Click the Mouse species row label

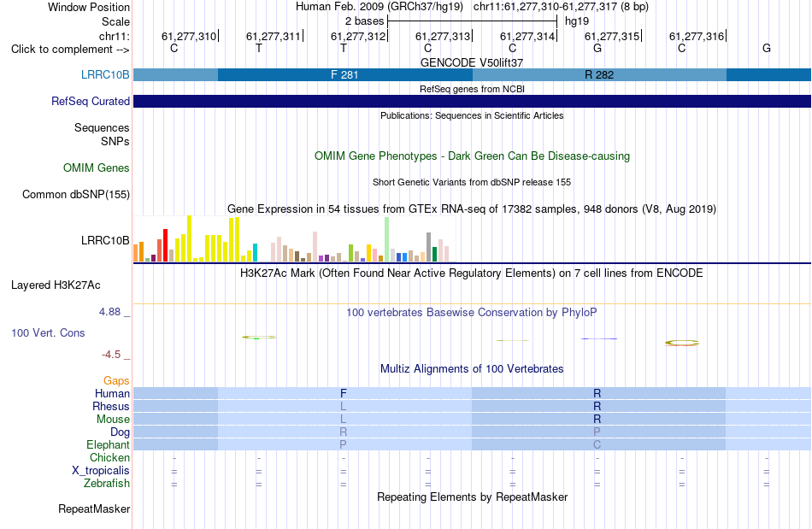tap(113, 420)
